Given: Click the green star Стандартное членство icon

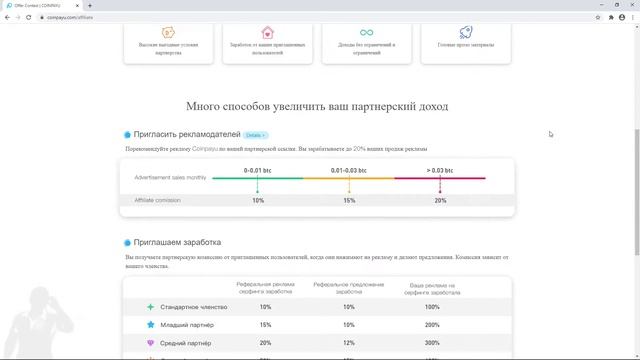Looking at the screenshot, I should pyautogui.click(x=151, y=307).
